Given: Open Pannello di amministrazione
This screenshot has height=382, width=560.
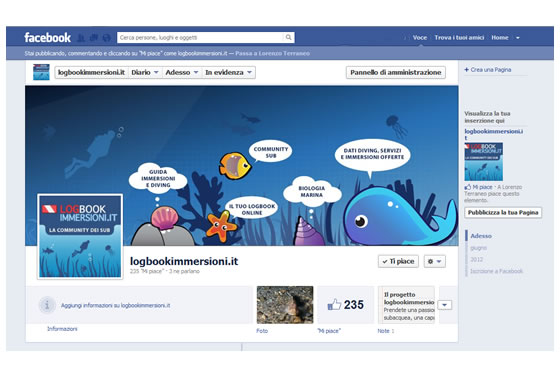Looking at the screenshot, I should point(396,72).
